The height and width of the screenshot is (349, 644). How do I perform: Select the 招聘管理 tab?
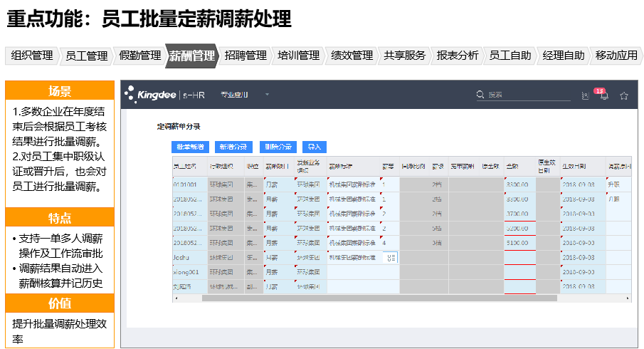coord(246,56)
